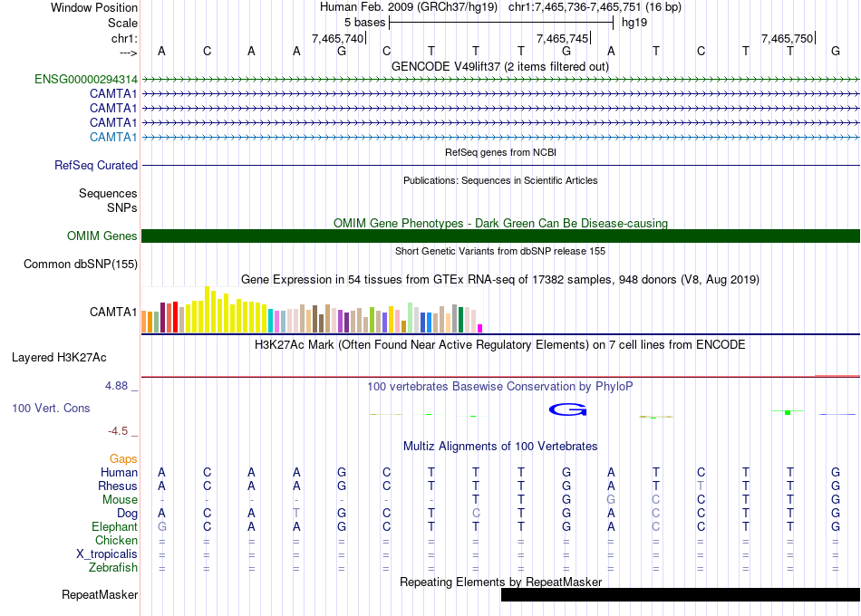Click the RefSeq Curated intron line
This screenshot has height=616, width=861.
click(500, 165)
